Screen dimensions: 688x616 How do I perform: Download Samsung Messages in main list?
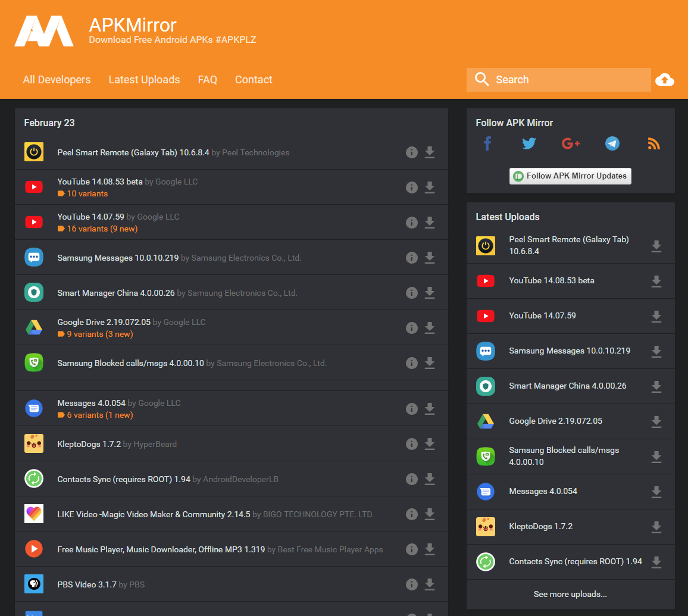pos(430,258)
